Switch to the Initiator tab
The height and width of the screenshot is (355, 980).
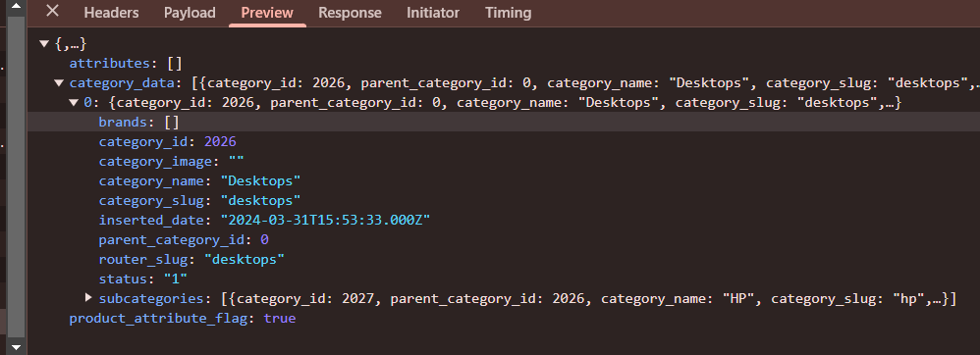(432, 13)
